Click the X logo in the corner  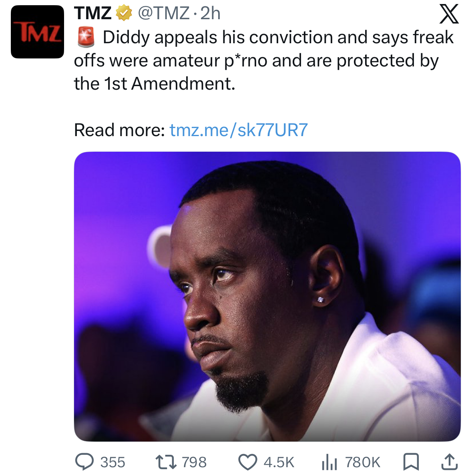449,14
